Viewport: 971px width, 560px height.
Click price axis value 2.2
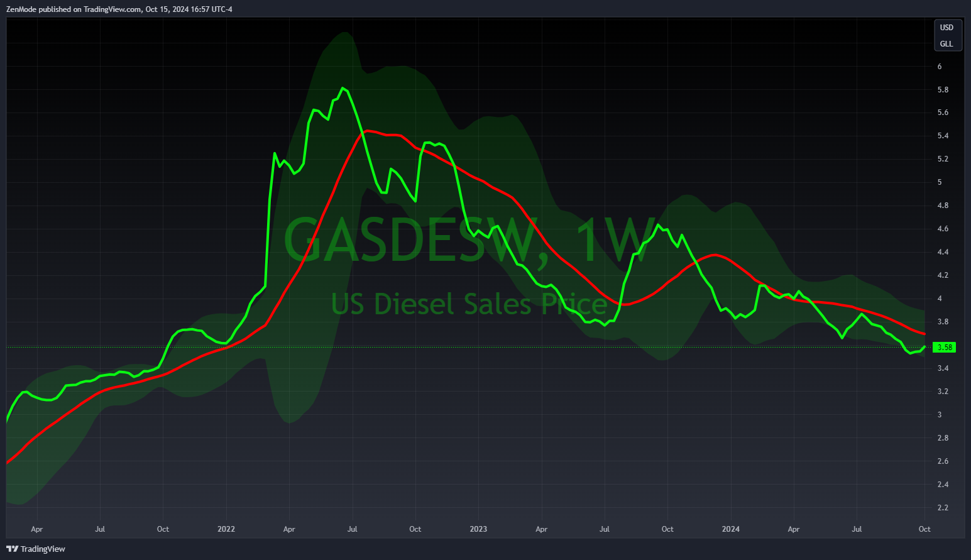point(943,508)
